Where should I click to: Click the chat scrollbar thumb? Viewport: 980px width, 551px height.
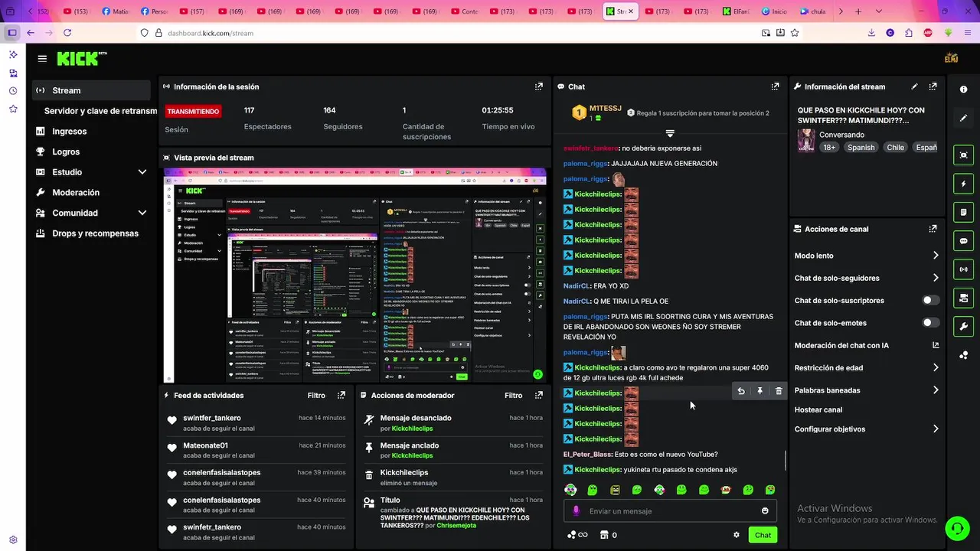[x=785, y=461]
